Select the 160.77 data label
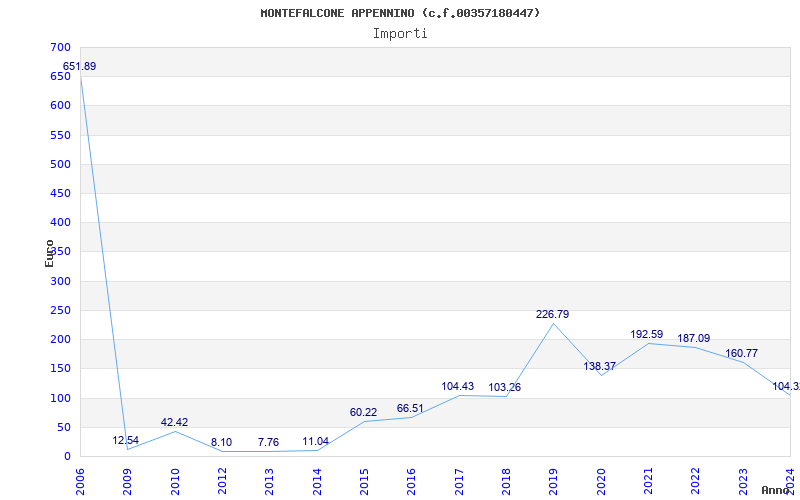Viewport: 800px width, 500px height. (741, 353)
